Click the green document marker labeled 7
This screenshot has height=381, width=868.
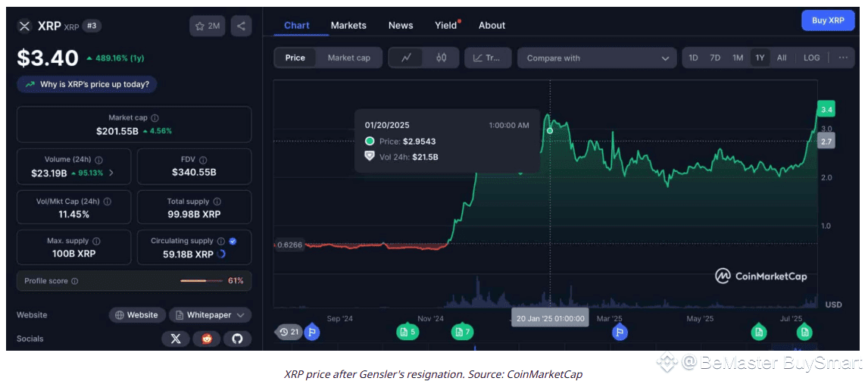462,332
